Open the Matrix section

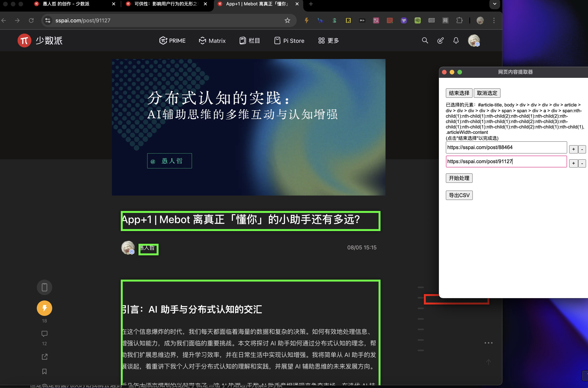[212, 40]
